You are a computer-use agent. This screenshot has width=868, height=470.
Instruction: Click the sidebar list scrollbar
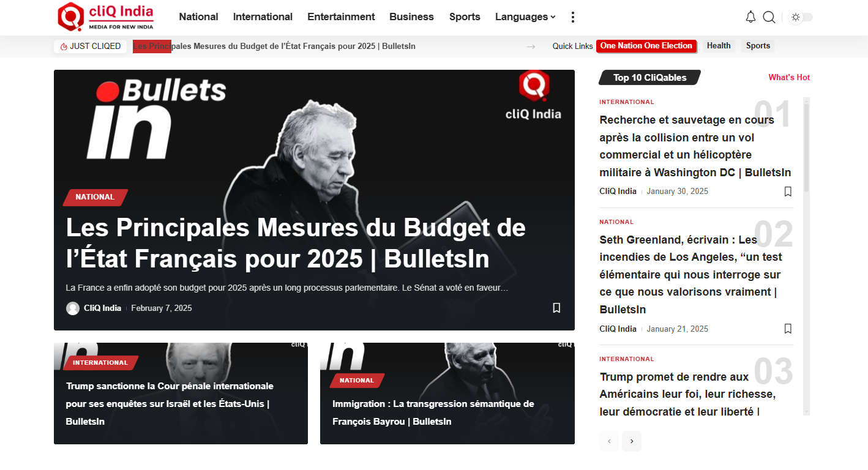(806, 147)
